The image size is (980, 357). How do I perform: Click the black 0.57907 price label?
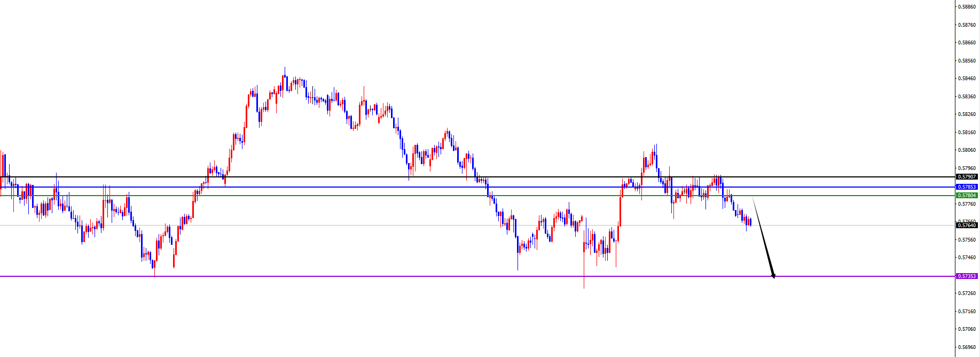(967, 177)
